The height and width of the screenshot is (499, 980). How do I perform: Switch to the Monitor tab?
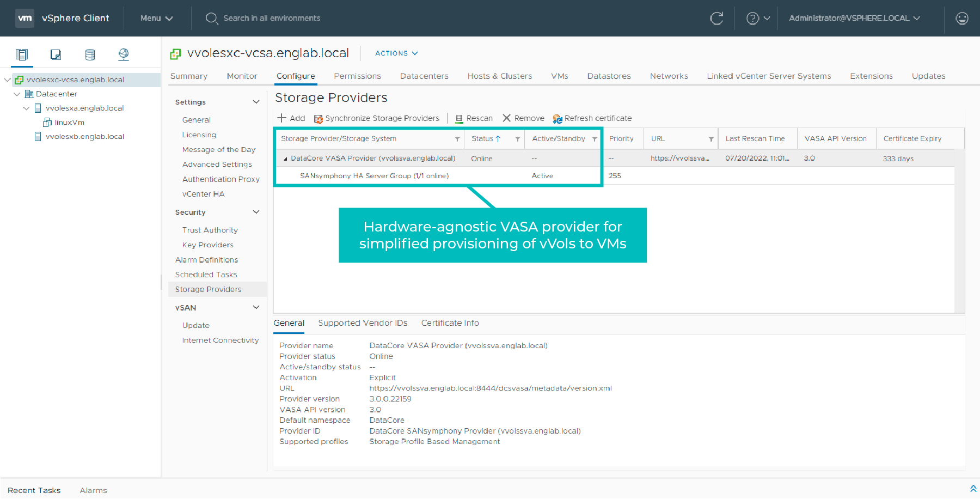pyautogui.click(x=242, y=76)
